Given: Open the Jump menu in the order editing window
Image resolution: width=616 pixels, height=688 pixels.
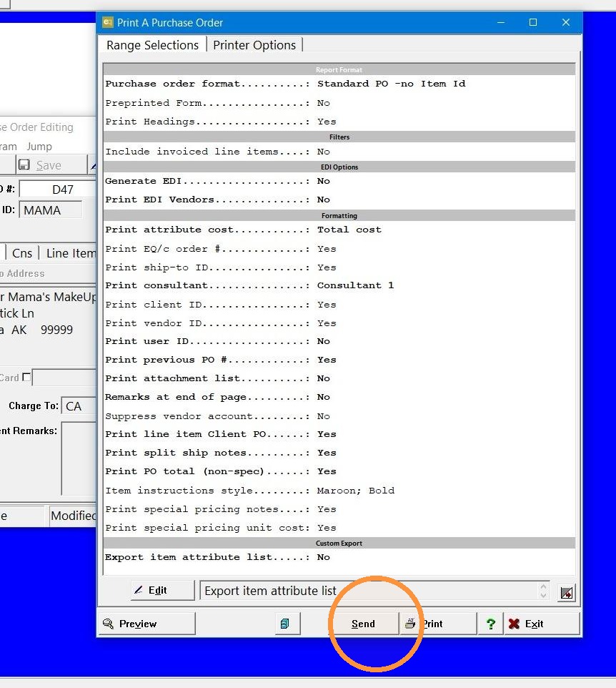Looking at the screenshot, I should point(39,146).
